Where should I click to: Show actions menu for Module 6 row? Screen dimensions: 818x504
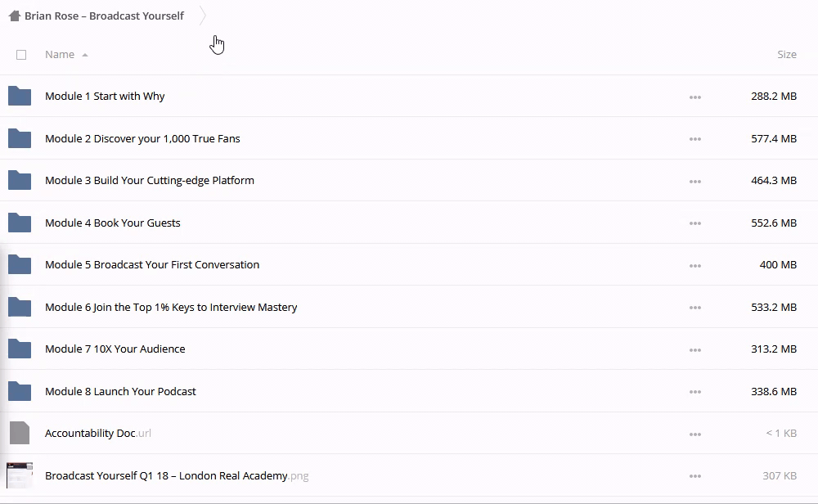tap(694, 308)
